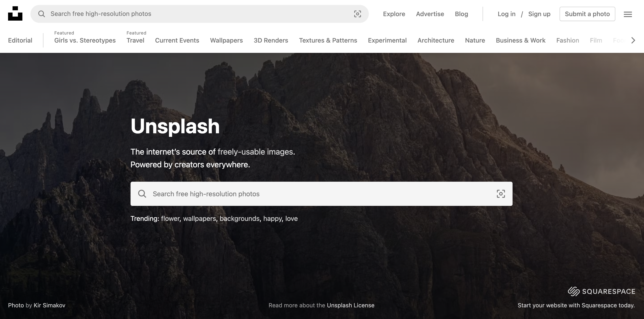644x319 pixels.
Task: Click the Unsplash logo home icon
Action: tap(15, 14)
